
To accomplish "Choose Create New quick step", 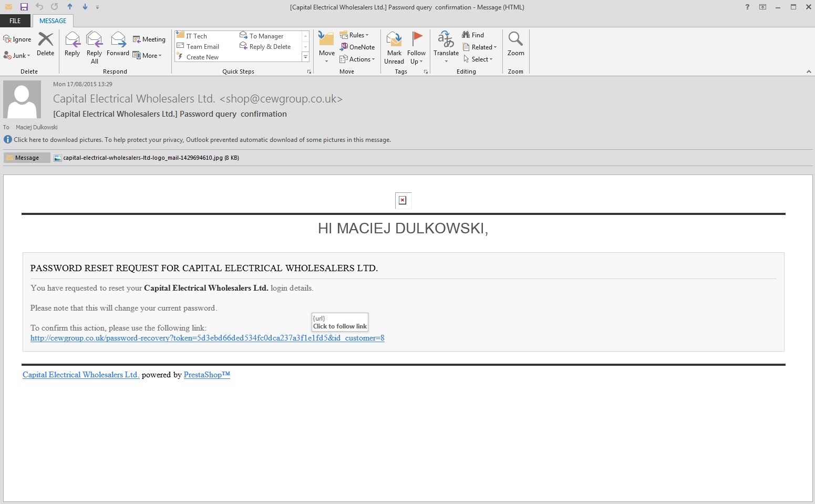I will (198, 57).
